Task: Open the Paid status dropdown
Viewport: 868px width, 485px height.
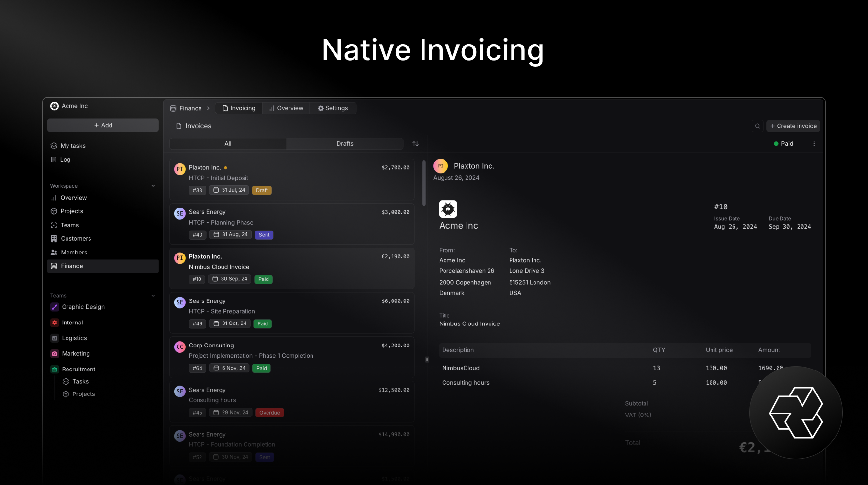Action: coord(783,144)
